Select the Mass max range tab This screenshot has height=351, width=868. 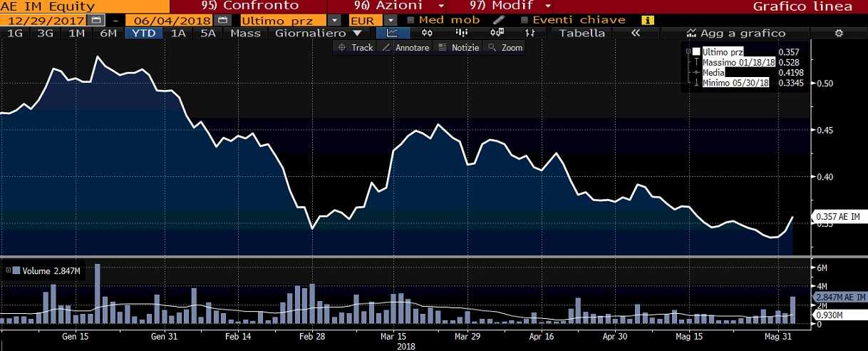pos(246,33)
